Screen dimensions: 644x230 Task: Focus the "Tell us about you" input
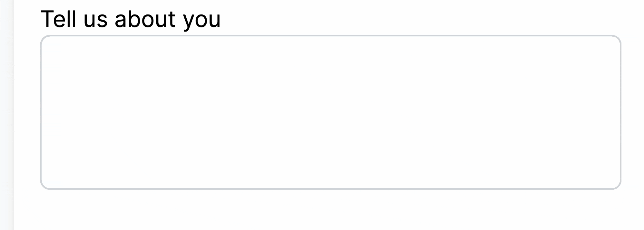click(330, 112)
